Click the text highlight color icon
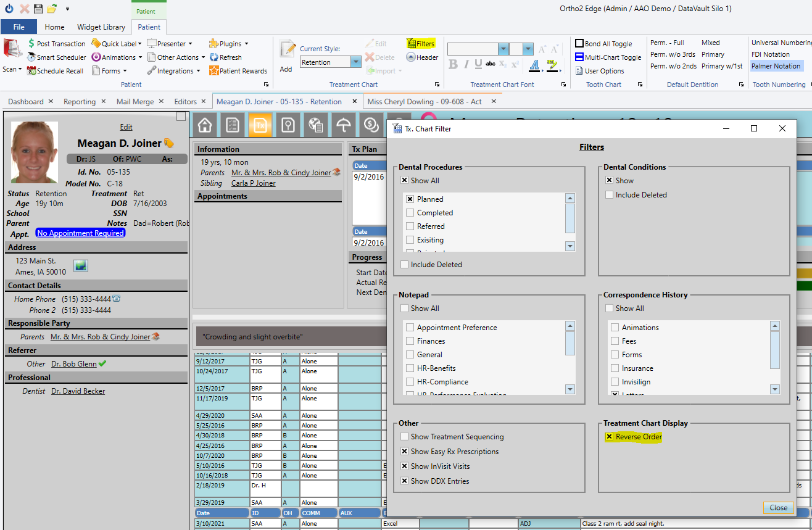The height and width of the screenshot is (530, 812). (552, 65)
